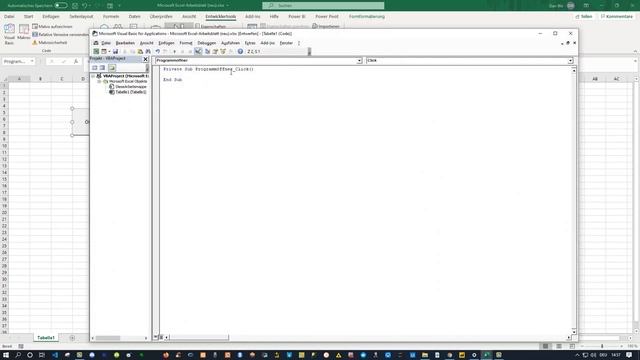Open the Windows notification center icon
The height and width of the screenshot is (360, 640).
pos(629,355)
